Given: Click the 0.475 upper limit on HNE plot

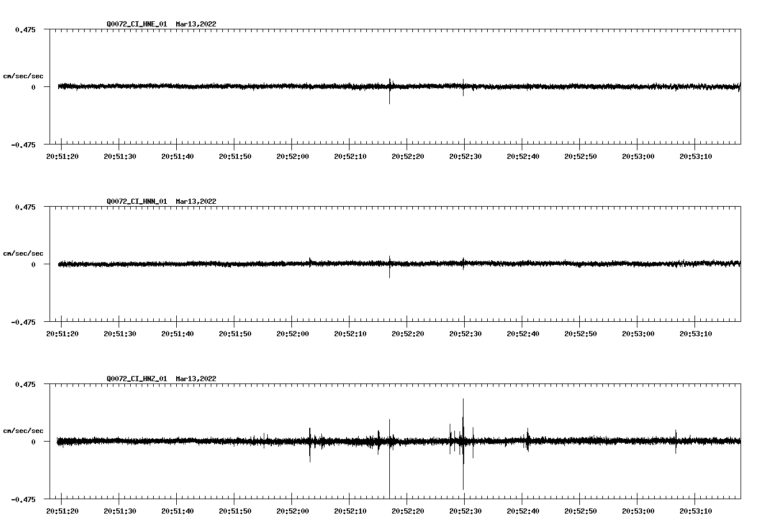Looking at the screenshot, I should point(25,29).
